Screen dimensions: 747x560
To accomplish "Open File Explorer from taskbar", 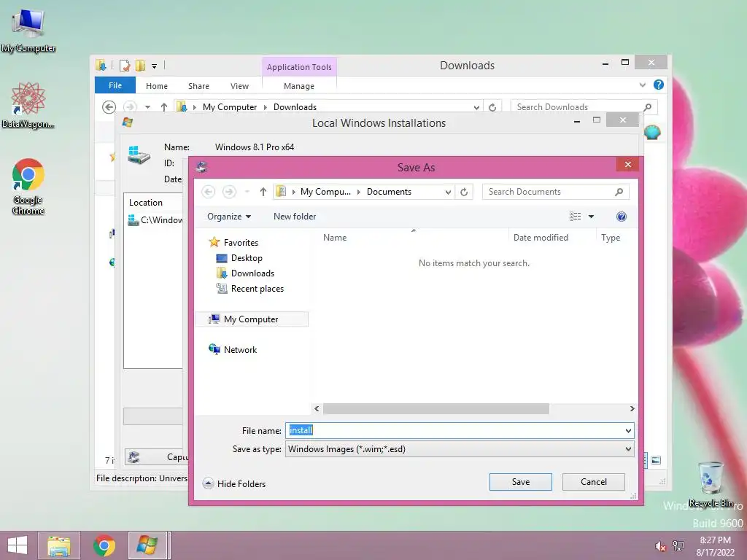I will tap(59, 545).
